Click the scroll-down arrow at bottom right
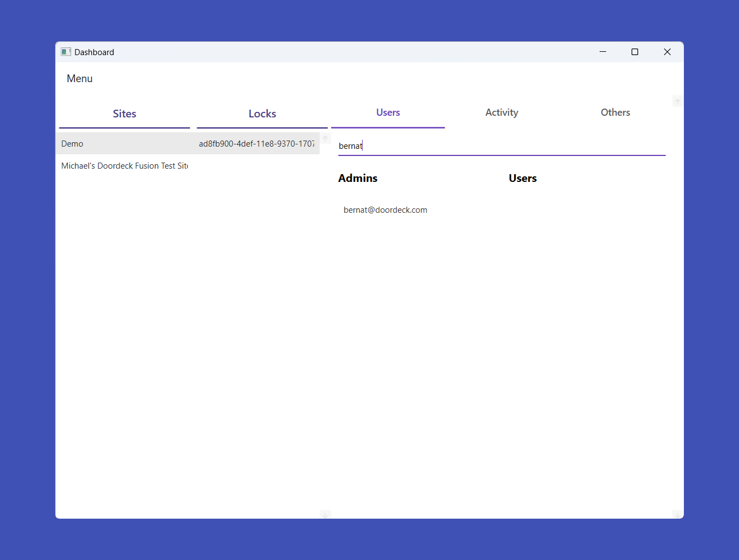 pos(677,515)
